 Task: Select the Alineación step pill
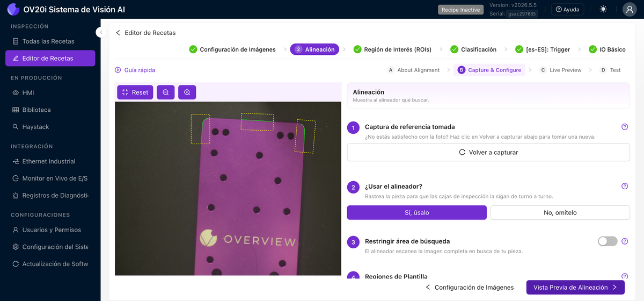click(x=314, y=49)
